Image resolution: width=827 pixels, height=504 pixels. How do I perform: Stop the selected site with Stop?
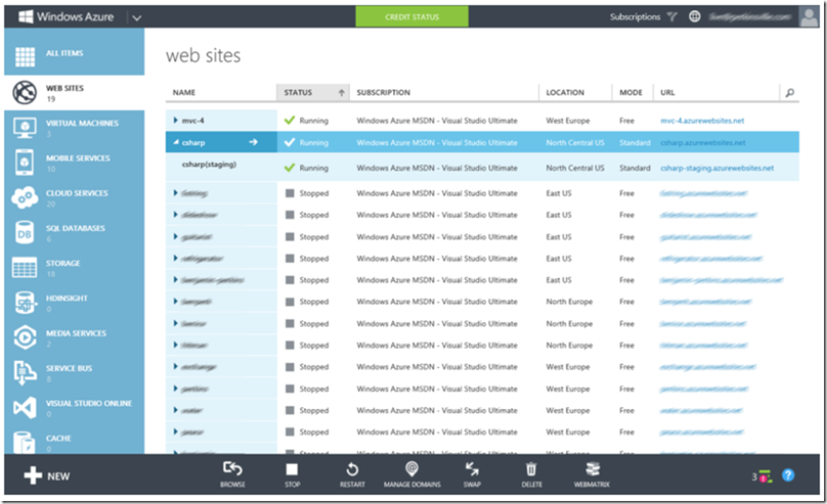(x=292, y=474)
